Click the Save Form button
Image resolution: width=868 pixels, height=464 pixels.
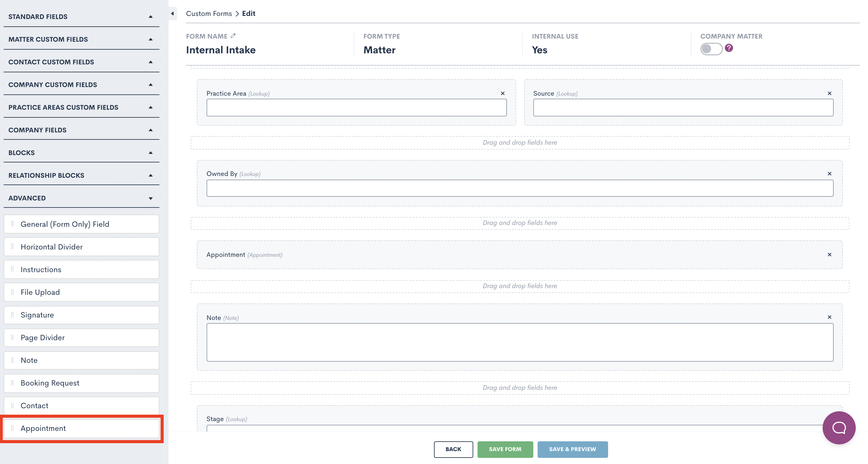pyautogui.click(x=505, y=449)
